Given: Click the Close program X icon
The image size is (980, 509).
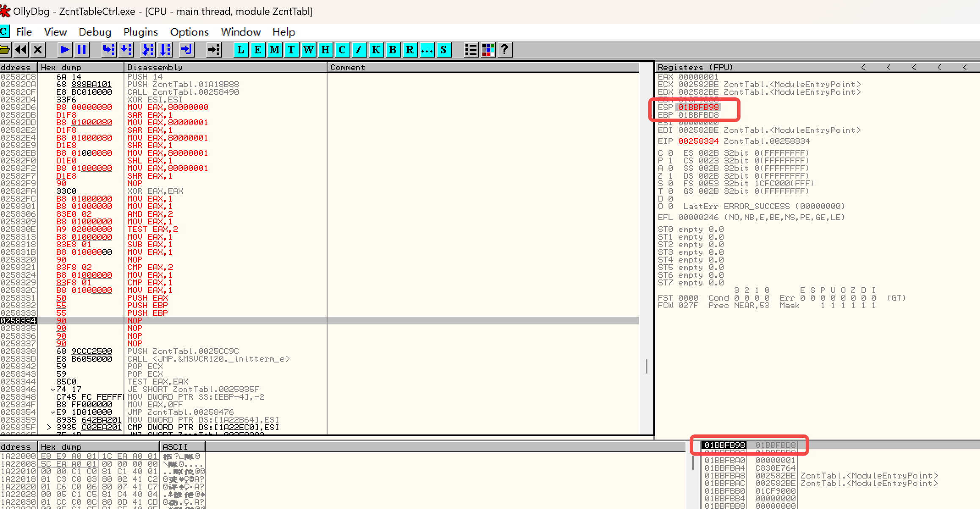Looking at the screenshot, I should click(38, 50).
